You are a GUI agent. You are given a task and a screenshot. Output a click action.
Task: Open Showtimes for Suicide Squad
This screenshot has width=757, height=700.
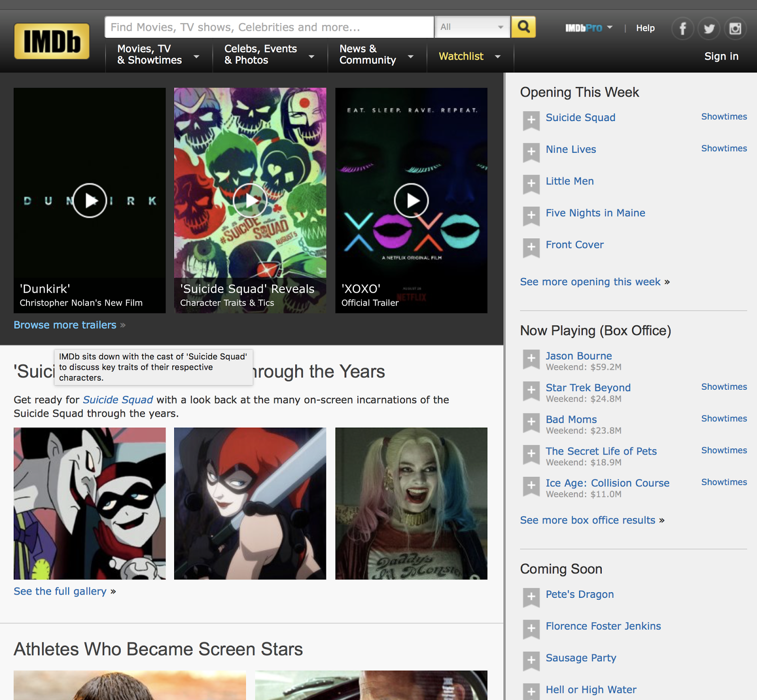[x=724, y=116]
